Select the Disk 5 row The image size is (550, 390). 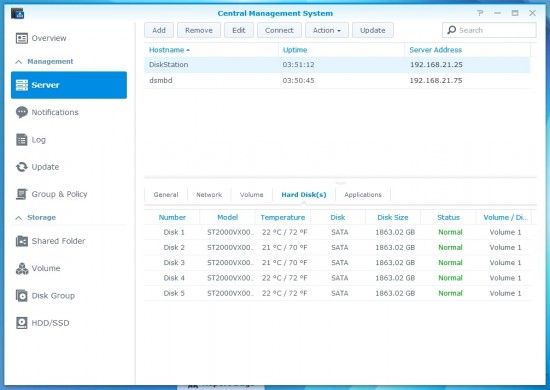click(338, 293)
